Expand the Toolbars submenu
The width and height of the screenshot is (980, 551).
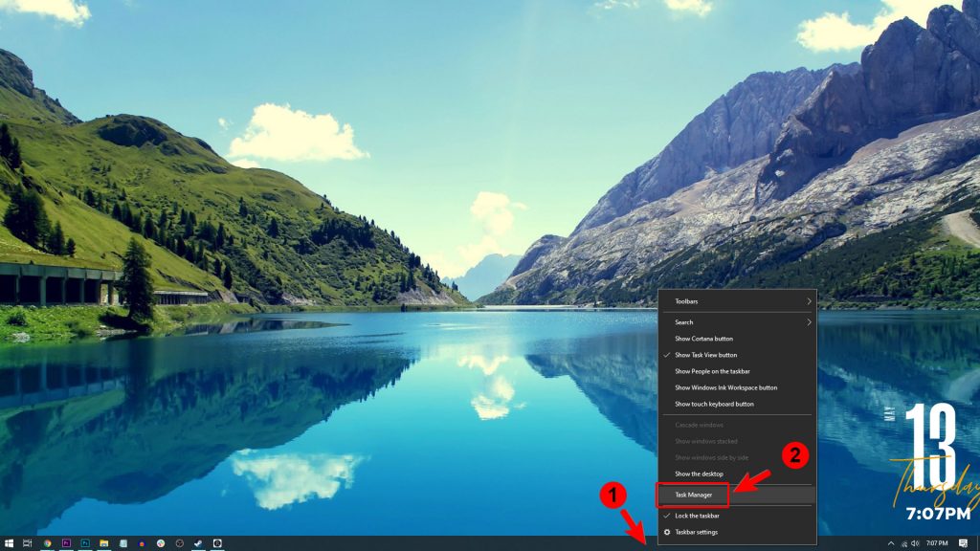(x=738, y=301)
